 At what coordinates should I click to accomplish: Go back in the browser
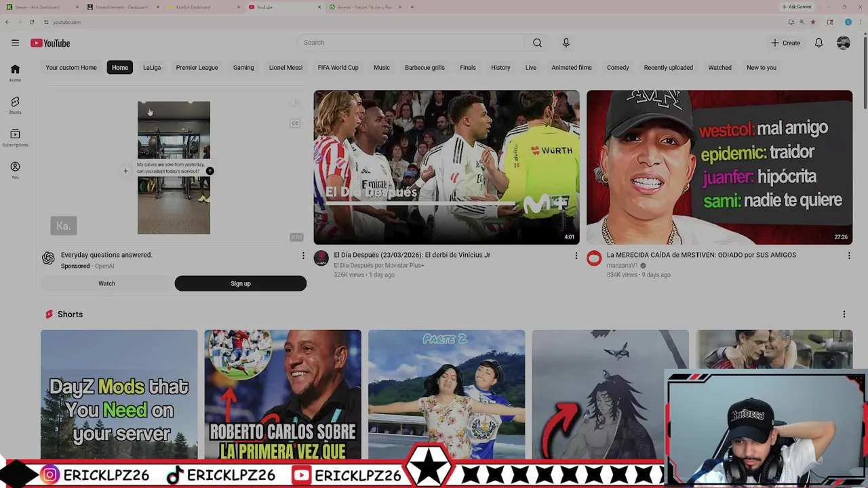[7, 22]
